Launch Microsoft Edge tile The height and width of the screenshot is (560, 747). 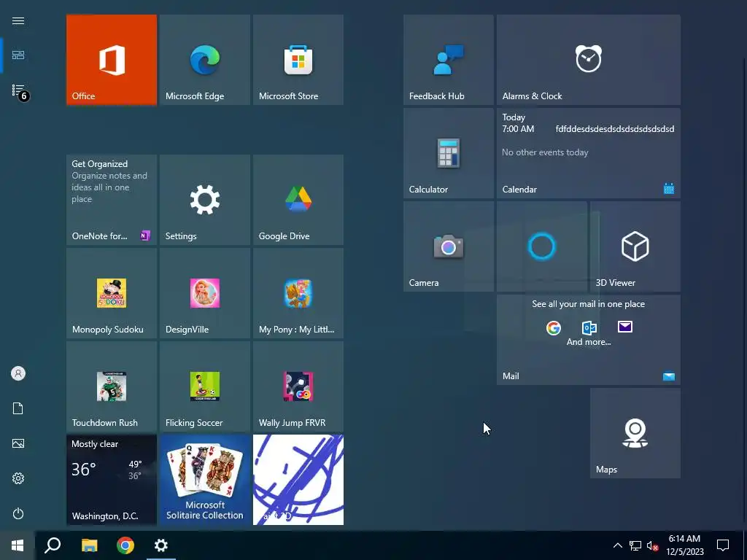click(205, 60)
